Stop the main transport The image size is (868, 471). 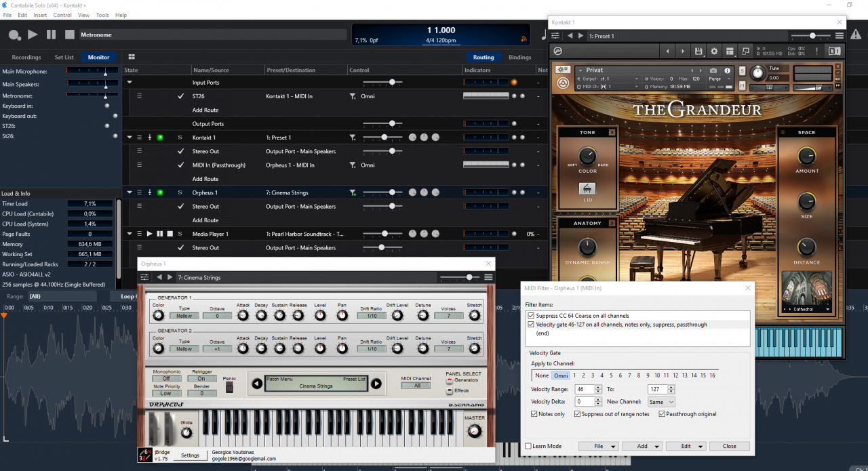click(x=70, y=35)
